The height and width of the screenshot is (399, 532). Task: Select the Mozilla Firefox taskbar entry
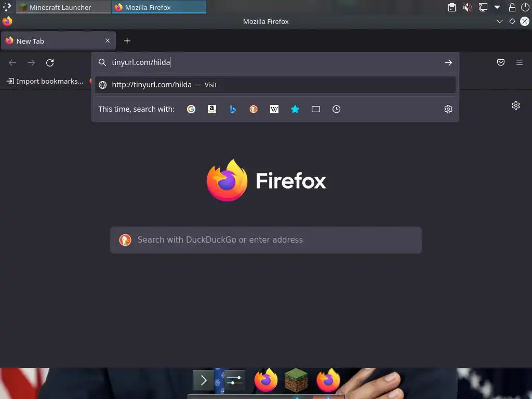click(x=159, y=7)
